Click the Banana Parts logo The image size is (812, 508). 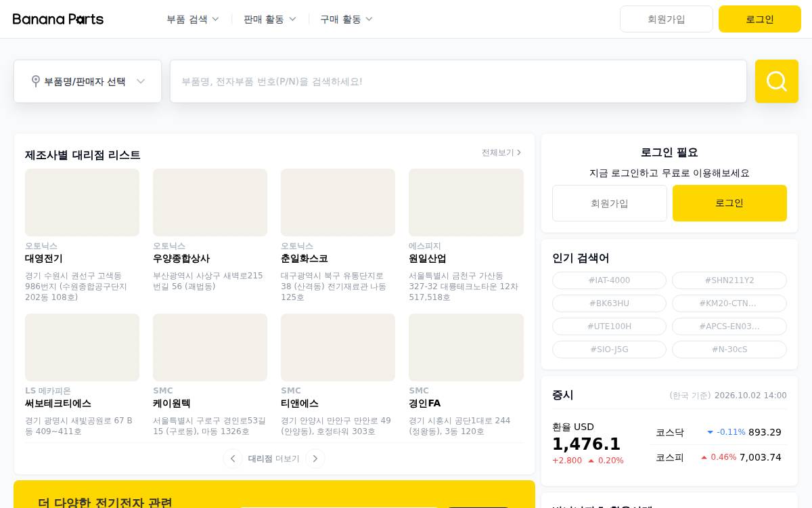(58, 19)
